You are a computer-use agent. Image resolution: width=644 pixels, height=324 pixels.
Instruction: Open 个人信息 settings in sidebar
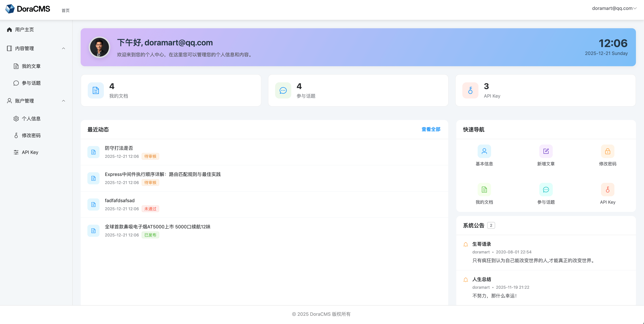tap(31, 118)
